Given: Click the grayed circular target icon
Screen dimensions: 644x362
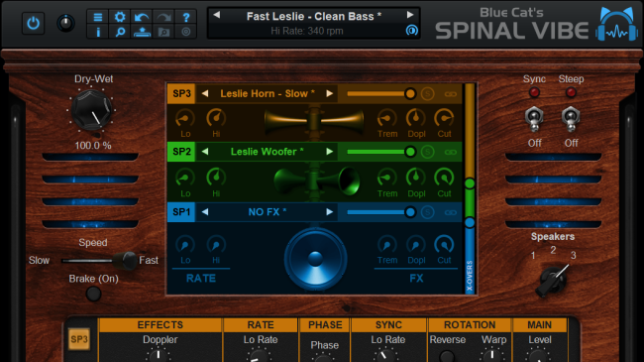Looking at the screenshot, I should (x=186, y=32).
